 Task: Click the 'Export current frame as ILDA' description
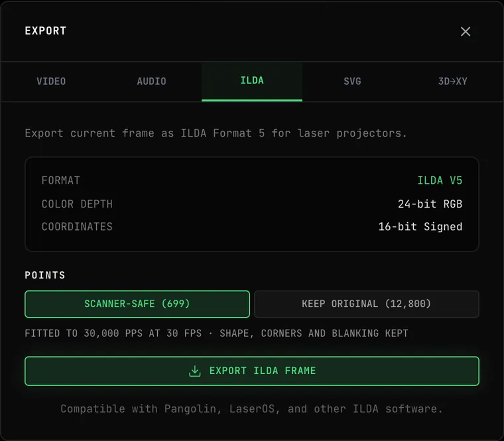(x=216, y=133)
